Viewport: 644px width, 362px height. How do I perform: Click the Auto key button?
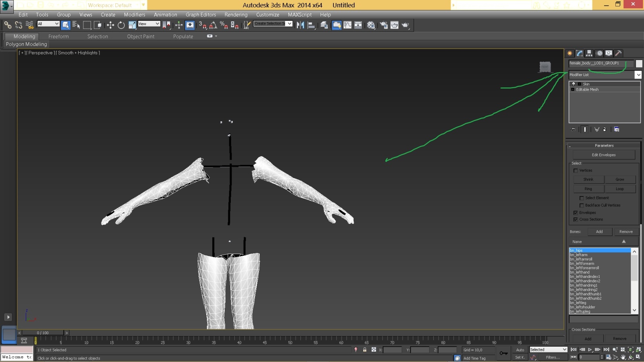click(520, 350)
